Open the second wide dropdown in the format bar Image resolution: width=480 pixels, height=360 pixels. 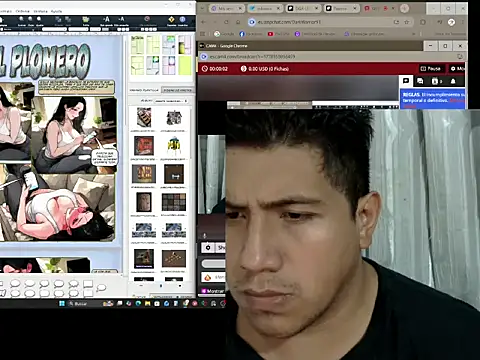pyautogui.click(x=78, y=29)
